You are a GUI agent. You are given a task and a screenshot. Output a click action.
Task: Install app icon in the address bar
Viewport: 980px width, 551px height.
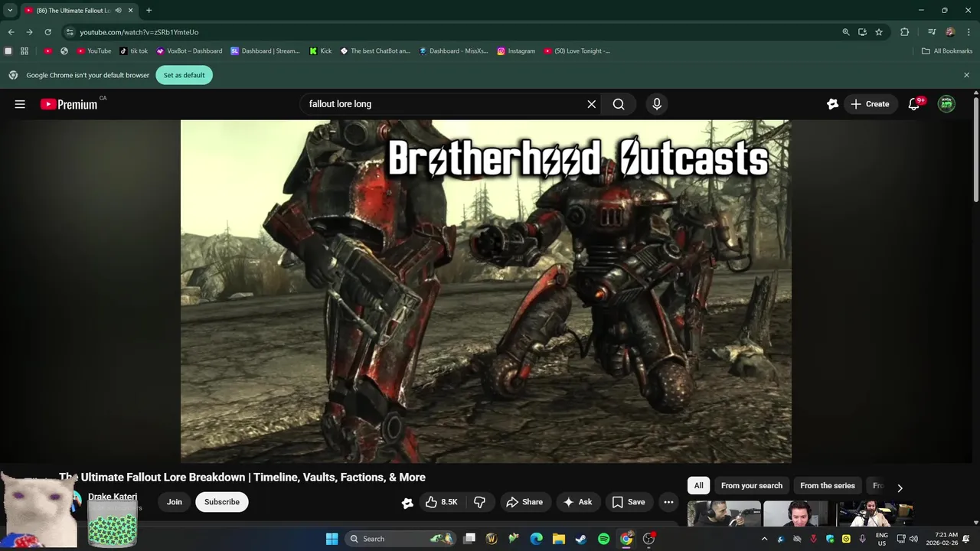point(862,32)
